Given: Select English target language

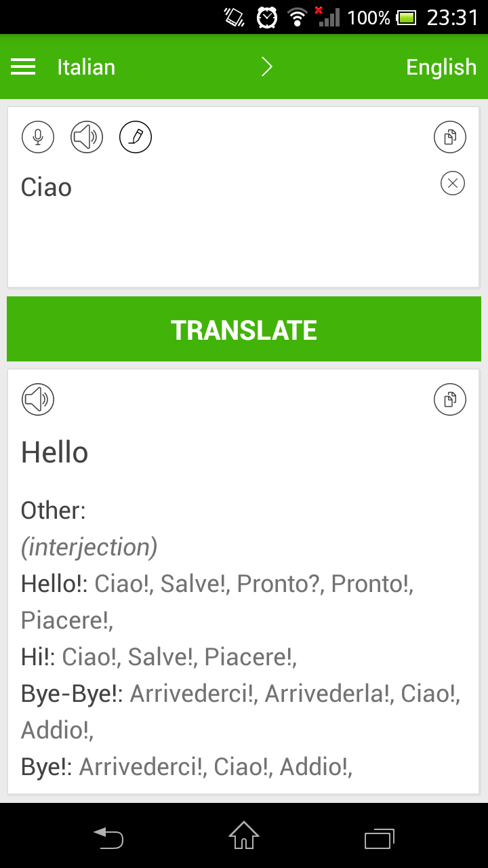Looking at the screenshot, I should [441, 66].
